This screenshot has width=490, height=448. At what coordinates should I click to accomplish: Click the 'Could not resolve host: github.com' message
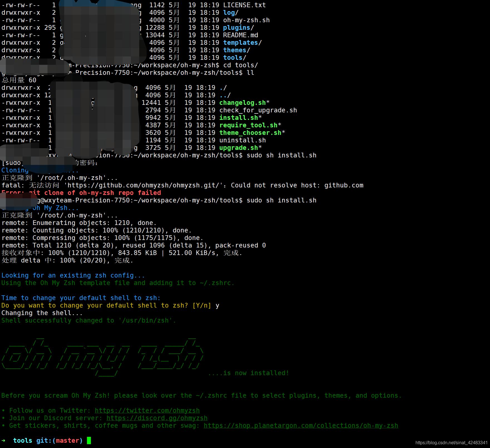click(x=297, y=185)
